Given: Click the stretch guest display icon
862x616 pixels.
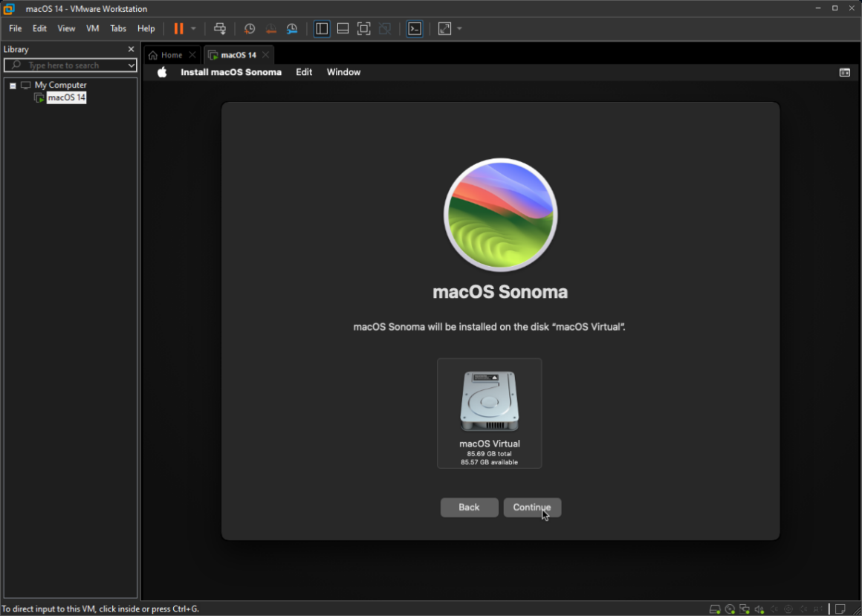Looking at the screenshot, I should click(444, 28).
